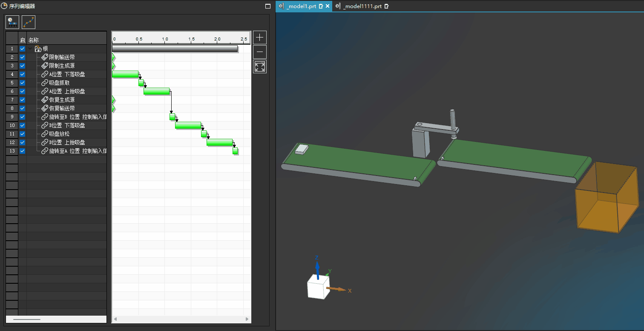This screenshot has width=644, height=331.
Task: Click the tree list horizontal scrollbar thumb
Action: click(x=26, y=319)
